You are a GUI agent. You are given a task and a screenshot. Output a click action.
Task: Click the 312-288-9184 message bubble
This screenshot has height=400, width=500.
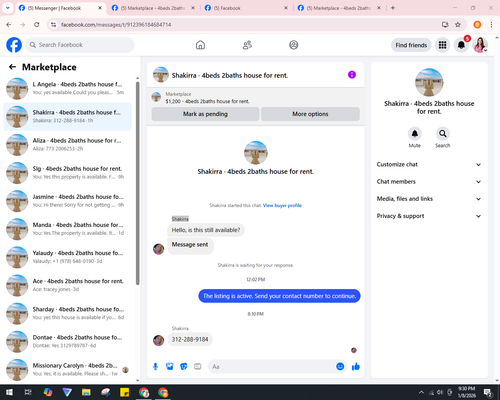coord(190,340)
